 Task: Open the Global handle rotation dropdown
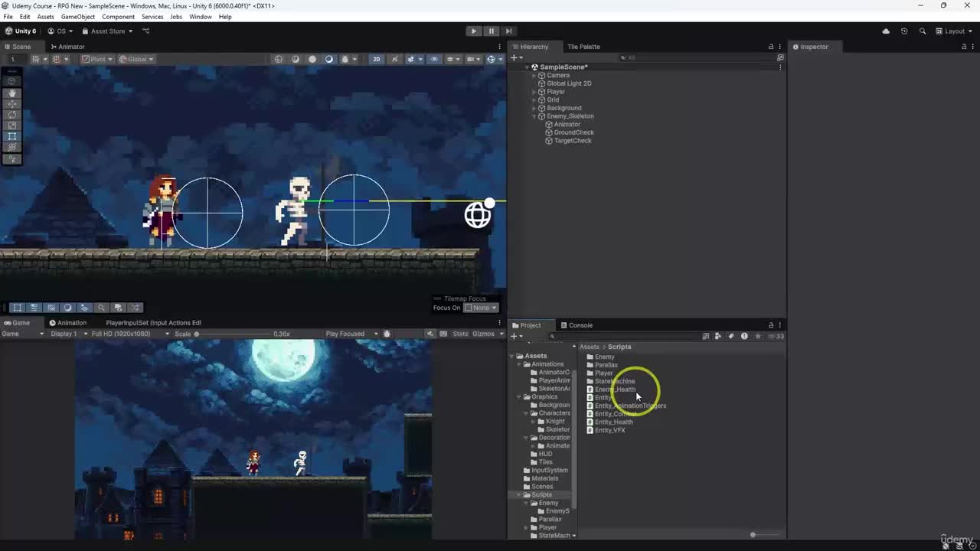point(136,59)
